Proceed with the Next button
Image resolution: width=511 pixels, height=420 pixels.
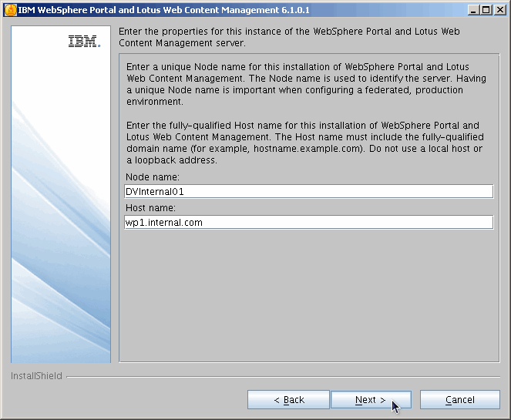(370, 400)
